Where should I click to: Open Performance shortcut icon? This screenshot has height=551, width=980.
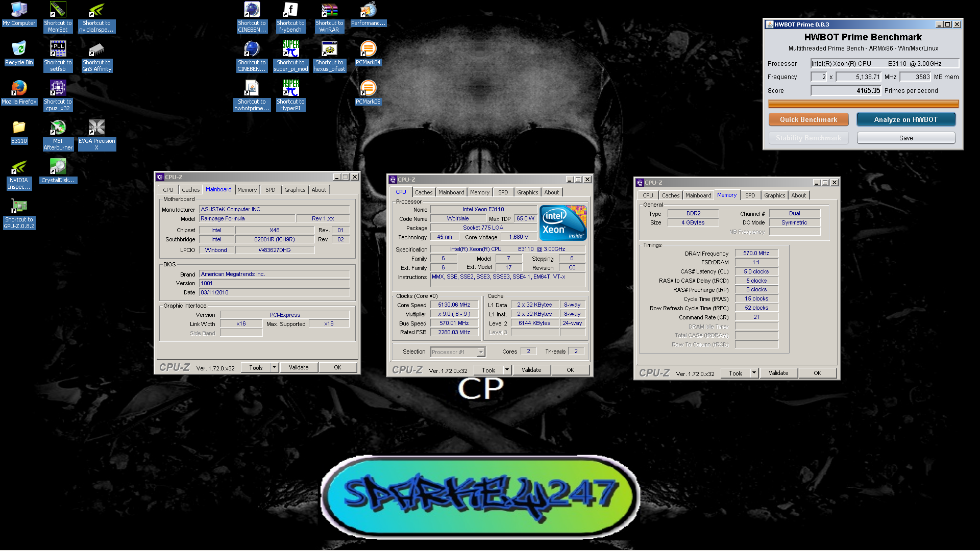pos(368,14)
